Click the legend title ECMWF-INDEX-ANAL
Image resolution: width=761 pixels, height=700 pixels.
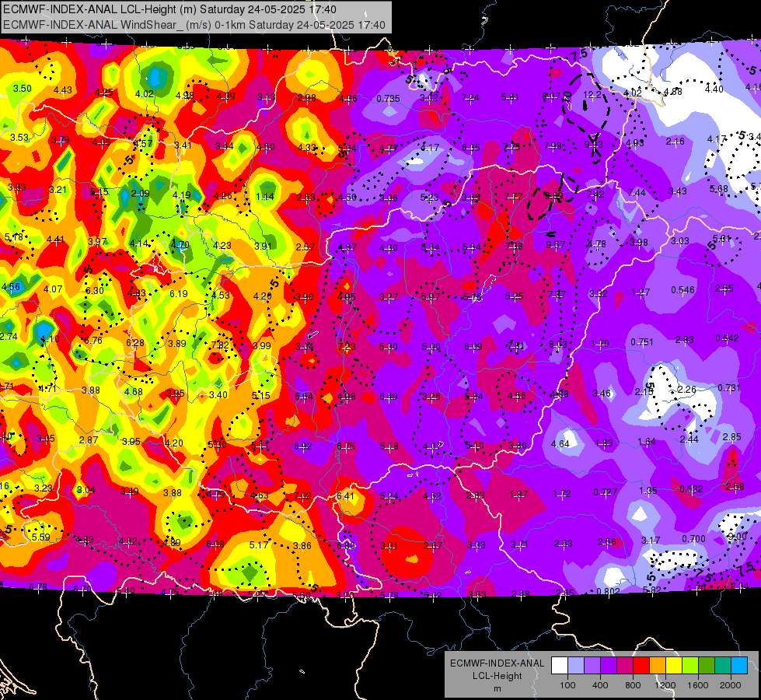click(497, 663)
